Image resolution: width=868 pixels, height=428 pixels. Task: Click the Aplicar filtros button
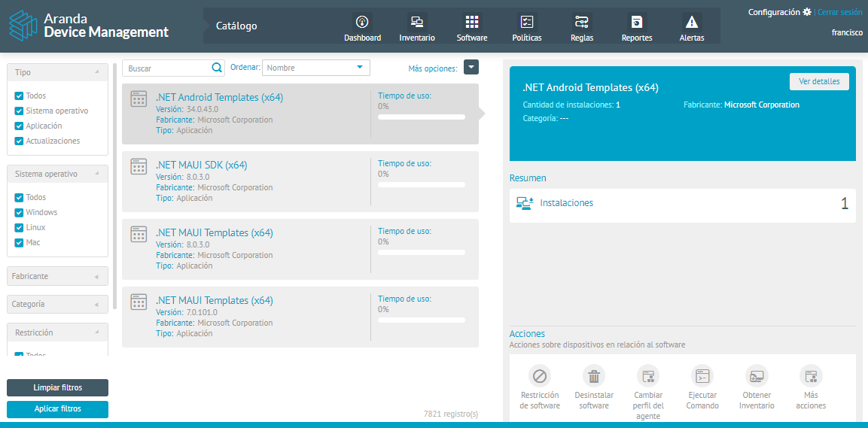click(57, 409)
